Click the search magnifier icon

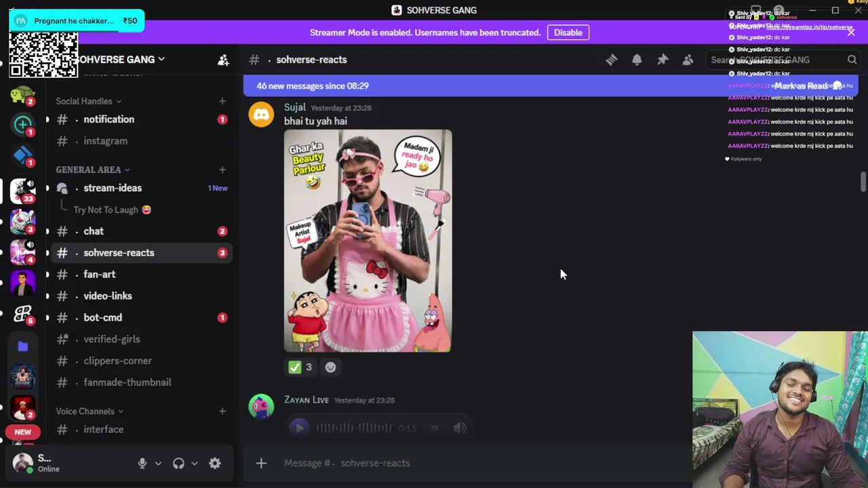click(852, 60)
